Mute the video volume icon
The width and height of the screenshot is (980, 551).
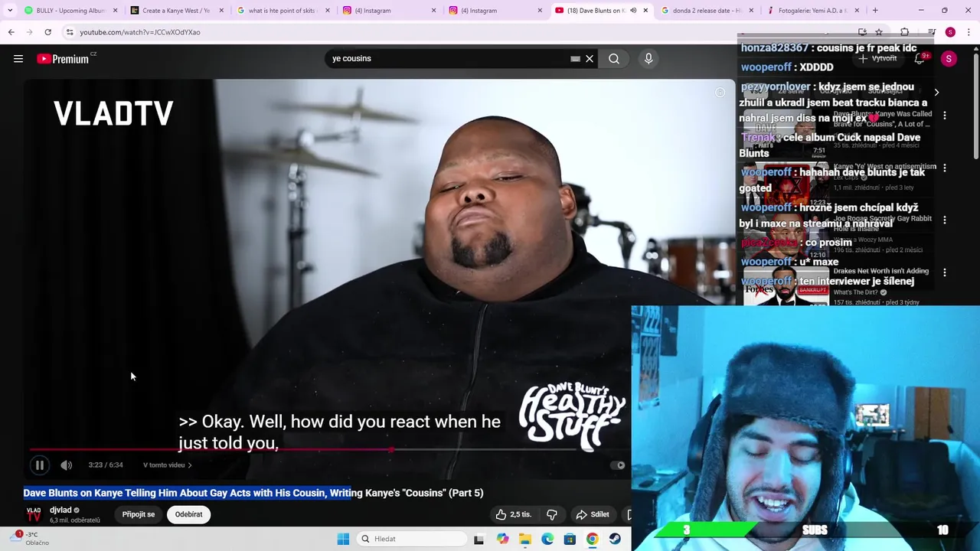coord(67,465)
